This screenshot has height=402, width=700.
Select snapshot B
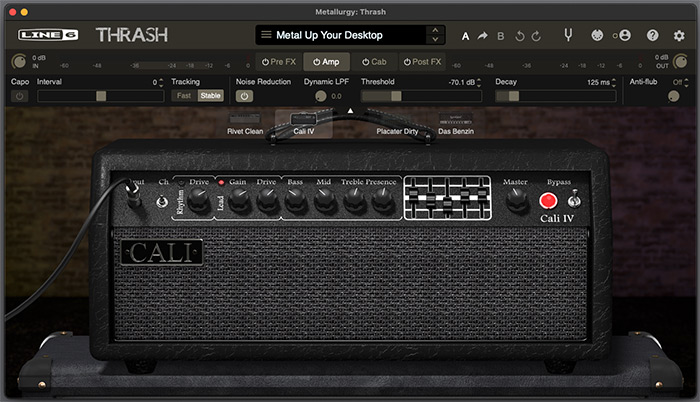click(x=500, y=36)
